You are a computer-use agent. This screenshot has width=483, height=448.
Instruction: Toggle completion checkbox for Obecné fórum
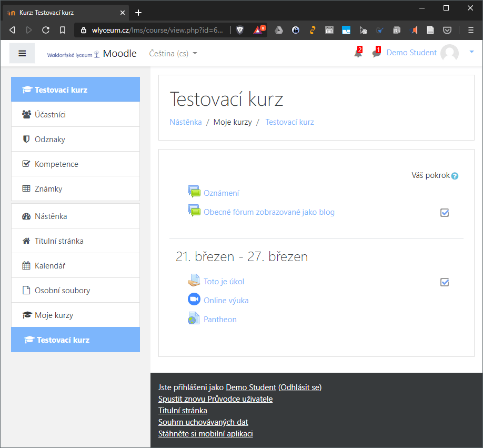445,213
